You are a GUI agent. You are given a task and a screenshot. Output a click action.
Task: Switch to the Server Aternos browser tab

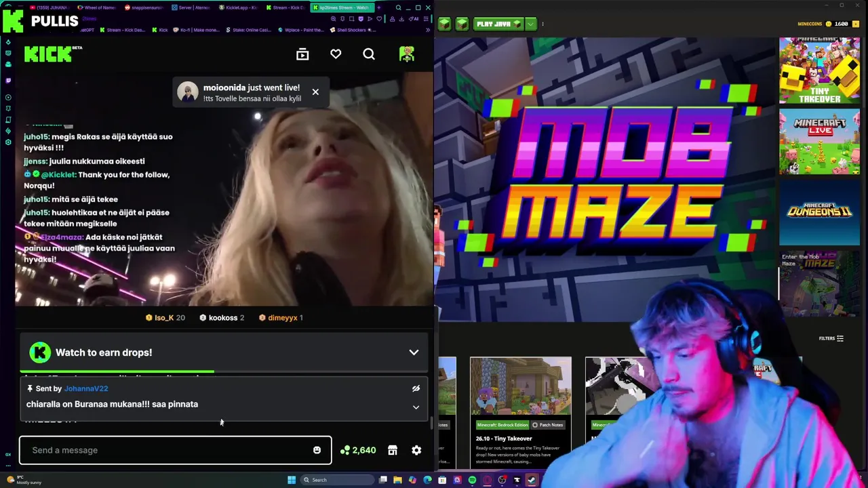coord(190,7)
